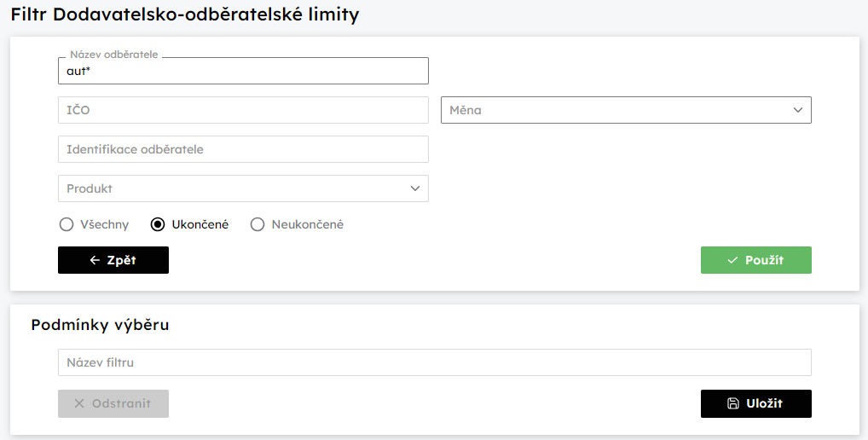The image size is (868, 440).
Task: Go back with the Zpět button
Action: [x=113, y=260]
